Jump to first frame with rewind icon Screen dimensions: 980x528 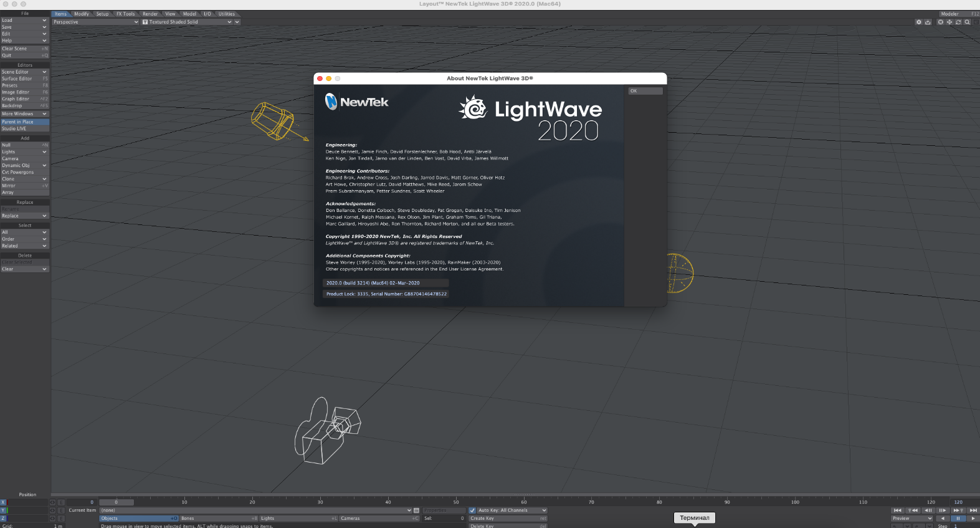point(897,511)
